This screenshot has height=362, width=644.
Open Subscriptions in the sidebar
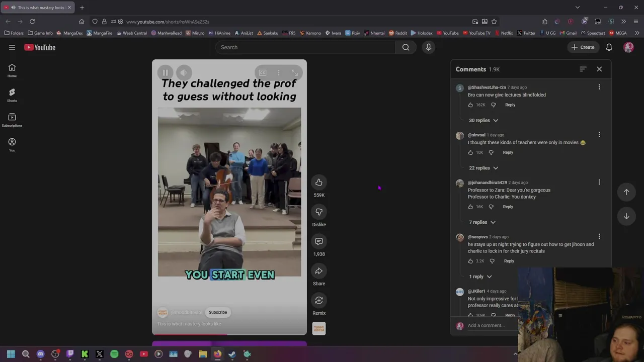(12, 120)
